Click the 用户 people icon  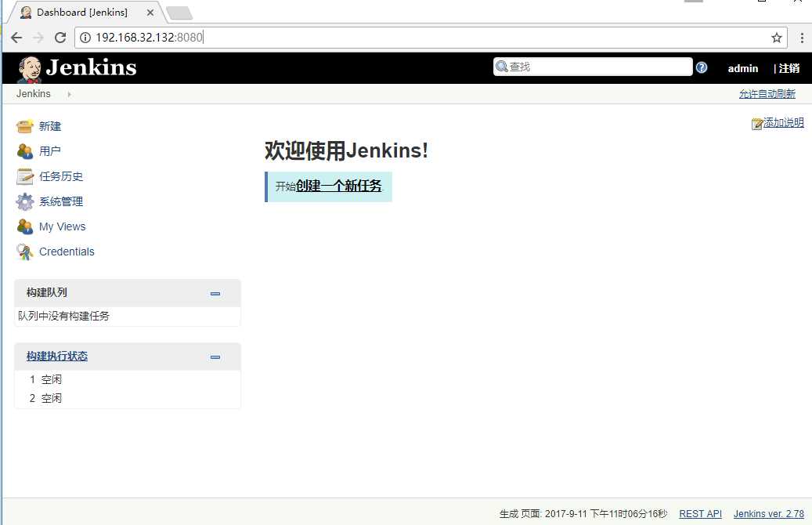coord(25,151)
